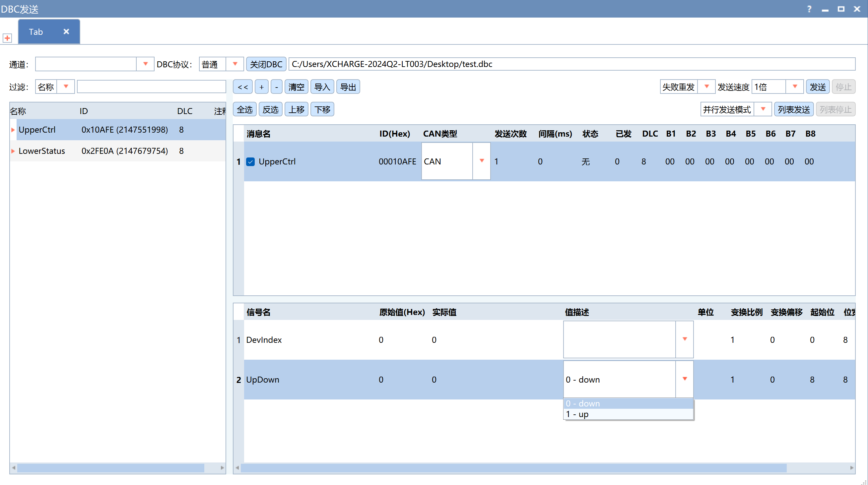The image size is (868, 485).
Task: Click the 关闭DBC button
Action: click(x=266, y=64)
